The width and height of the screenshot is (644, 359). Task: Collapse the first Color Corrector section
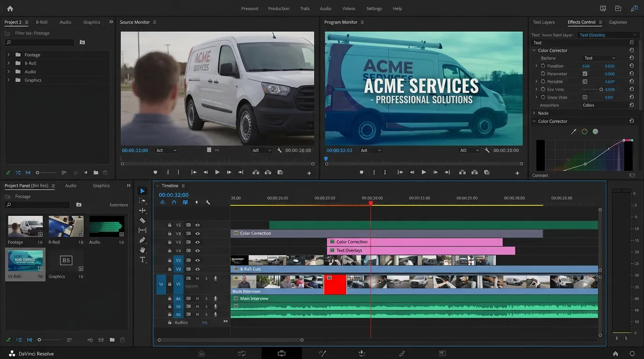tap(534, 50)
